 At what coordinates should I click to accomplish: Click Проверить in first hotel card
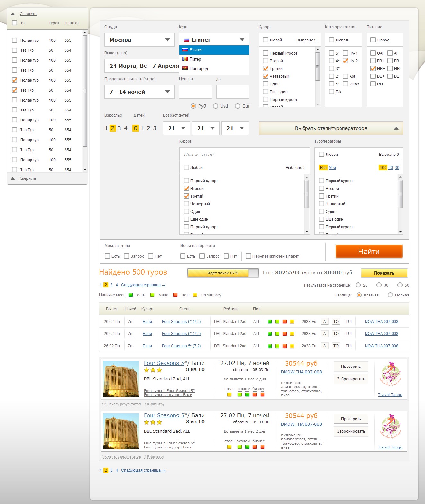(351, 367)
